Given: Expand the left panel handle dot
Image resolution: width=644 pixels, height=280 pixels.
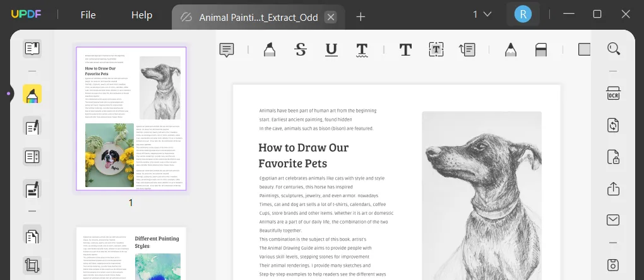Looking at the screenshot, I should coord(8,94).
